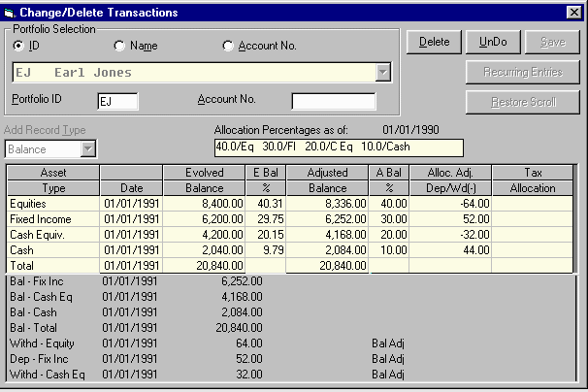Choose the Account No. radio option
This screenshot has width=588, height=392.
(228, 46)
